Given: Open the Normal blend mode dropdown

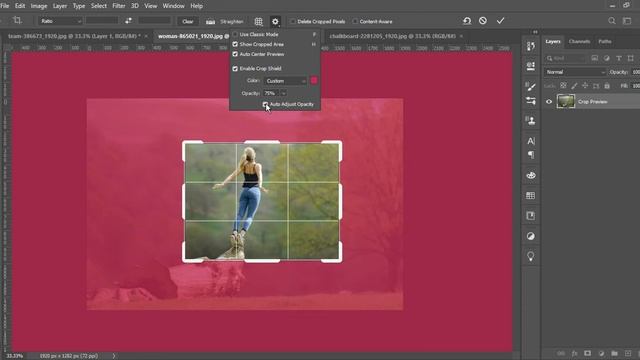Looking at the screenshot, I should point(575,72).
